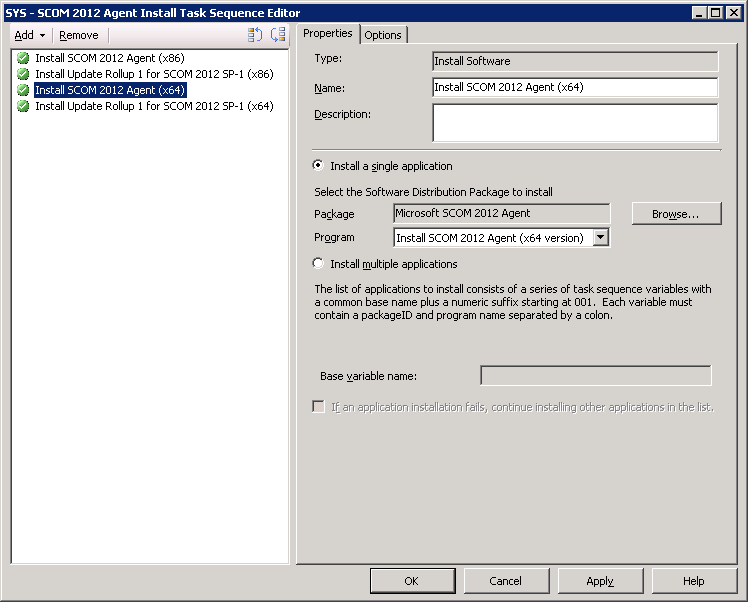Image resolution: width=748 pixels, height=602 pixels.
Task: Toggle continue installing if application fails checkbox
Action: pyautogui.click(x=319, y=407)
